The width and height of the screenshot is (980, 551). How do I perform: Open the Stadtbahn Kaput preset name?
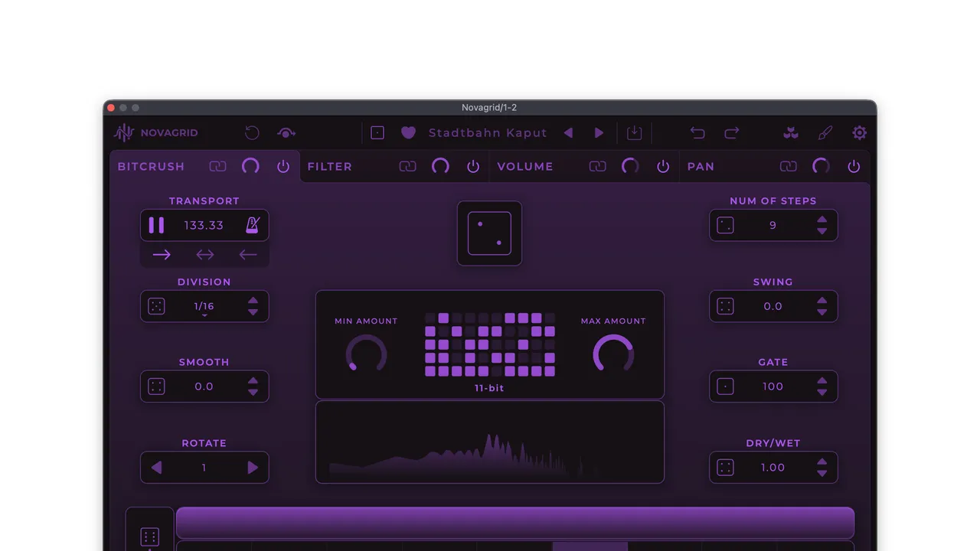coord(488,132)
